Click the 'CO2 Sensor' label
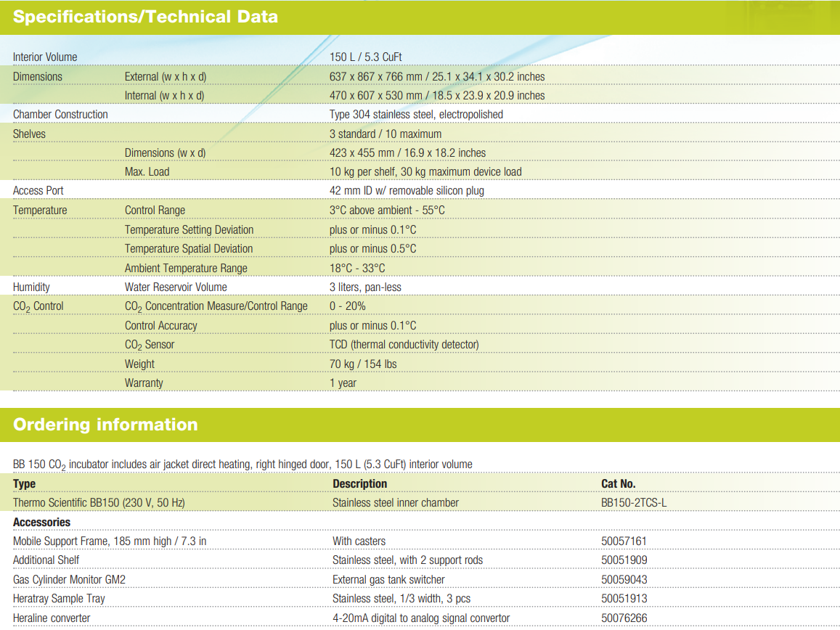This screenshot has height=630, width=840. pos(150,345)
